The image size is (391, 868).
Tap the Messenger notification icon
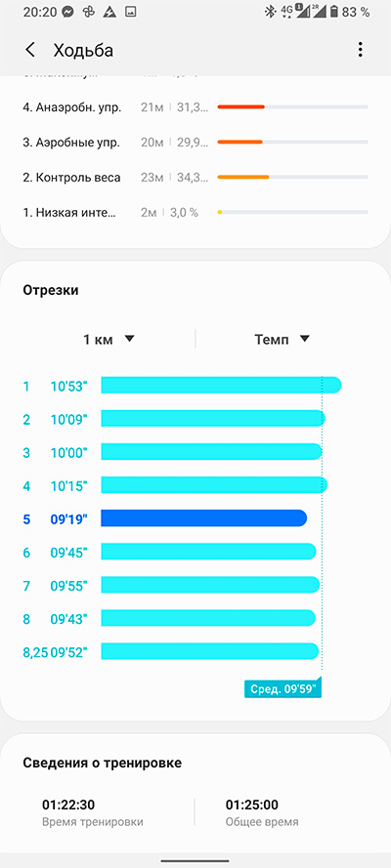69,12
